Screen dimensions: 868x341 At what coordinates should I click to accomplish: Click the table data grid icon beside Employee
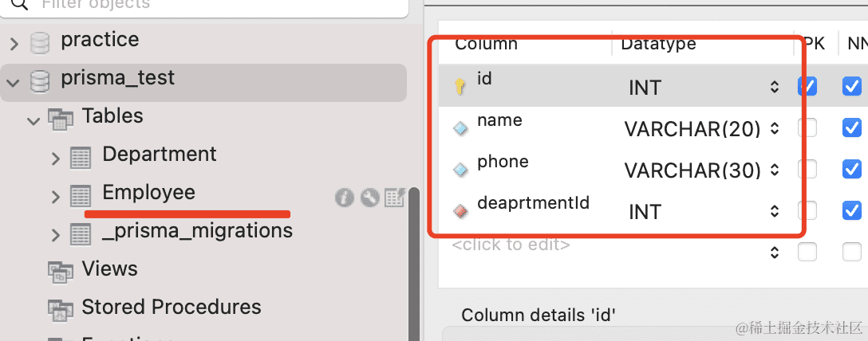(x=395, y=198)
